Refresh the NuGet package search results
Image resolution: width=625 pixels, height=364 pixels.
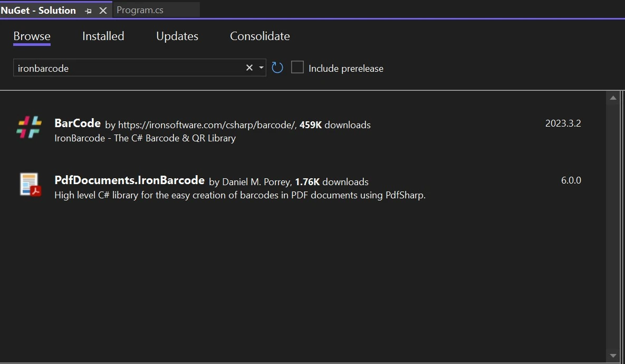[277, 68]
